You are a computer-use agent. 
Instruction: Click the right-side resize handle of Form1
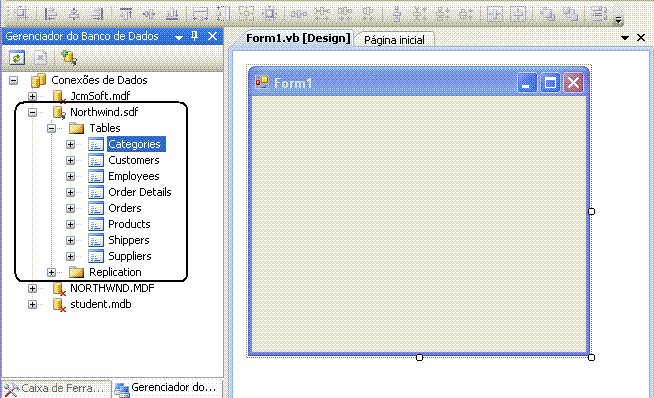(x=591, y=212)
